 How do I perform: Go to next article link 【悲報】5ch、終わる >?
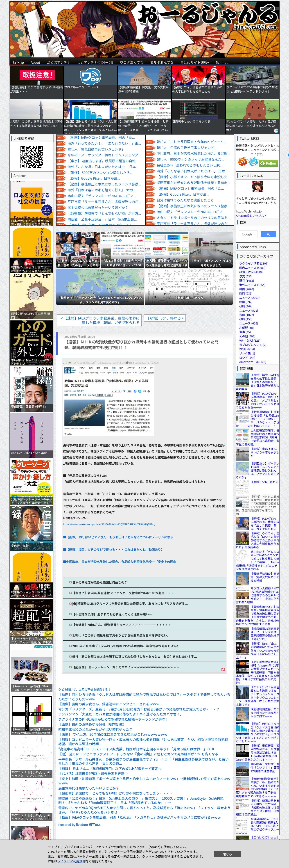[x=165, y=318]
